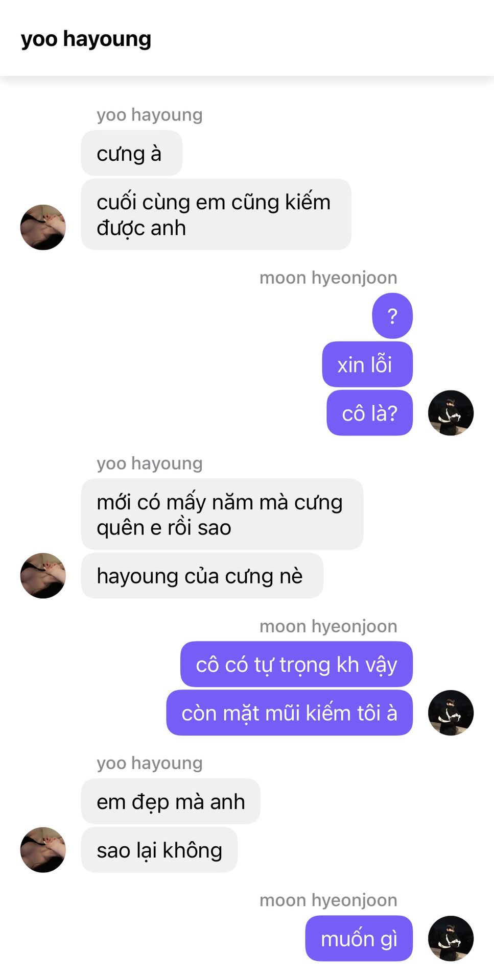
Task: Tap moon hyeonjoon avatar next to 'muốn gì'
Action: [451, 938]
